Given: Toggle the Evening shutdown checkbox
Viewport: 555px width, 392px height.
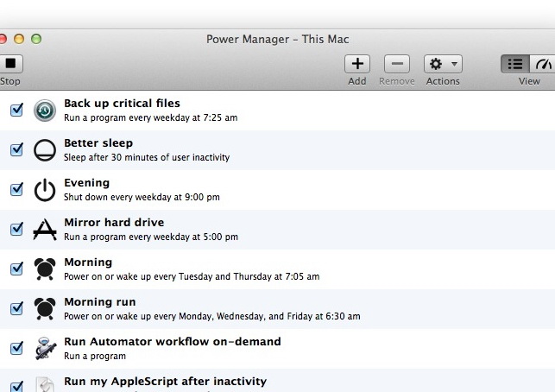Looking at the screenshot, I should [x=16, y=190].
